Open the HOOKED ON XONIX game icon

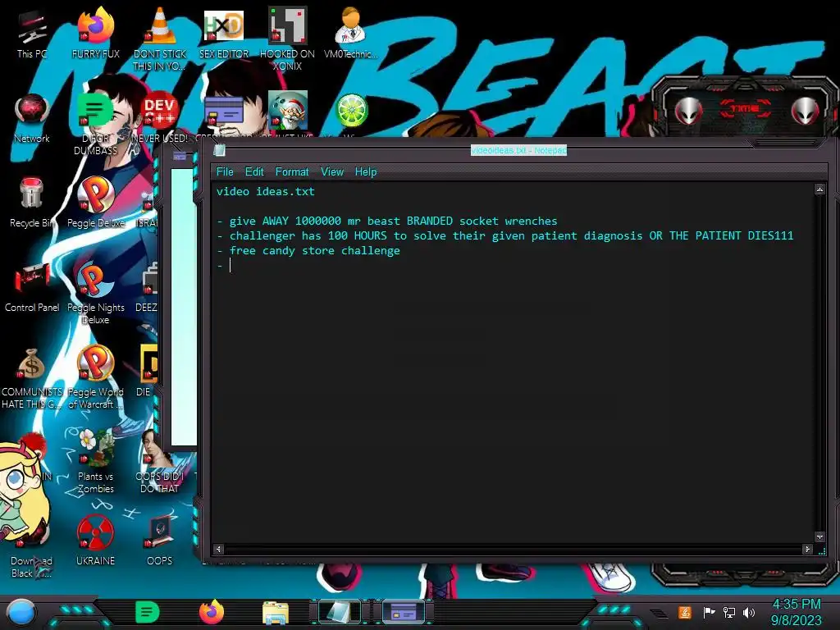click(287, 39)
